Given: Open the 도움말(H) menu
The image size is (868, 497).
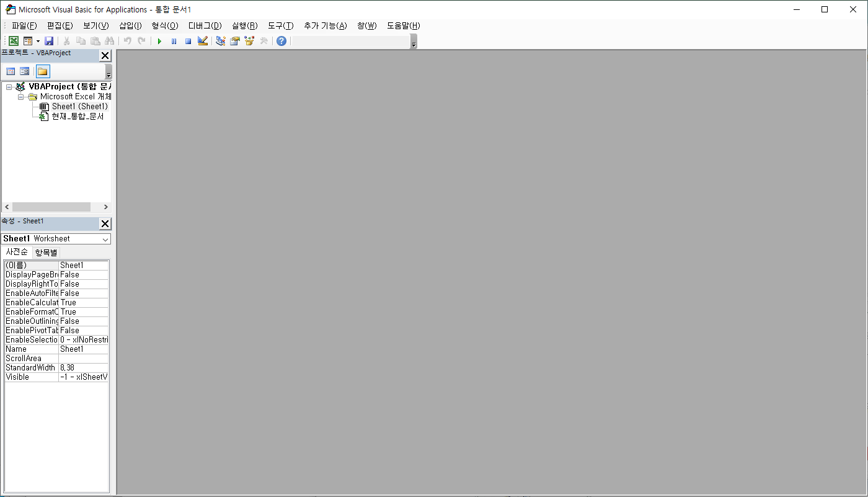Looking at the screenshot, I should coord(404,25).
